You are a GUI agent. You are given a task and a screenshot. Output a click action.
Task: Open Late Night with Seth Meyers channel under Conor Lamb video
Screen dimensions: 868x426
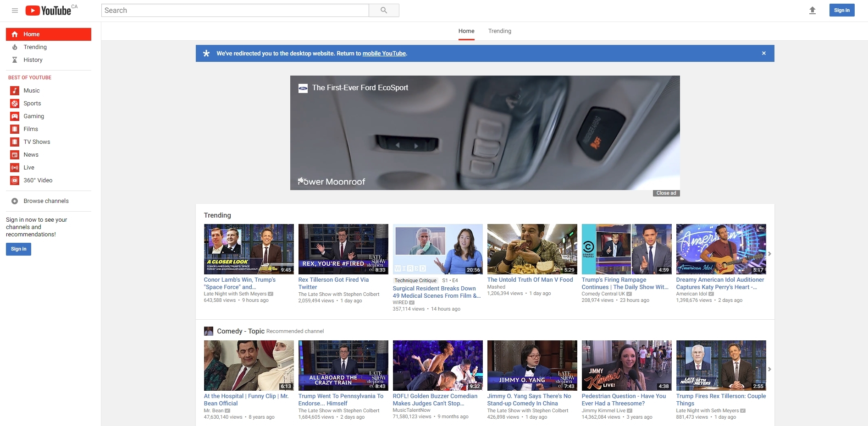tap(235, 294)
